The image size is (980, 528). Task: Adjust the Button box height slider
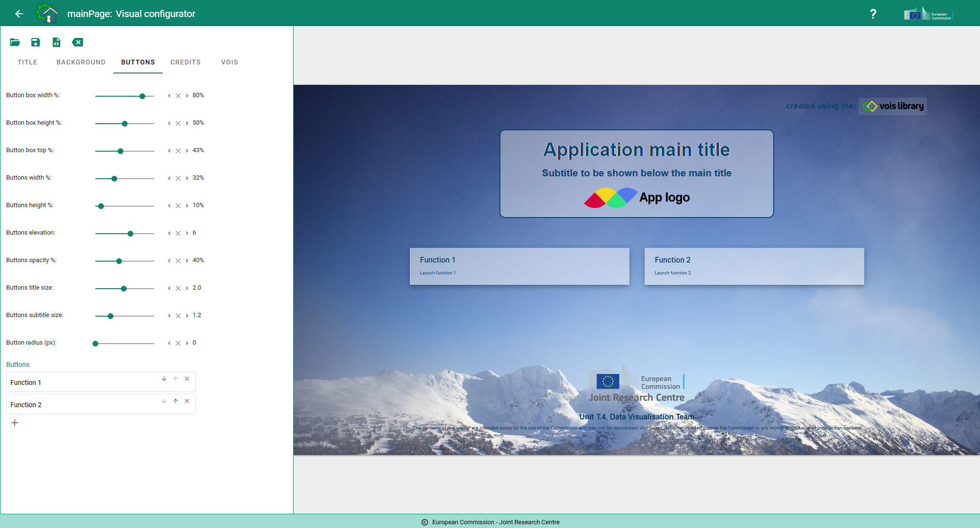(125, 124)
